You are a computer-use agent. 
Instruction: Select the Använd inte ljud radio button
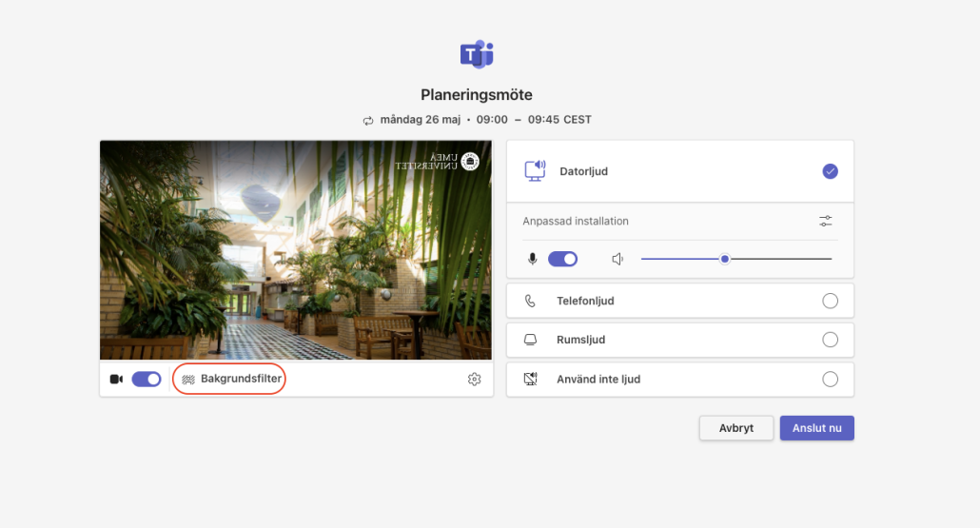pos(830,380)
